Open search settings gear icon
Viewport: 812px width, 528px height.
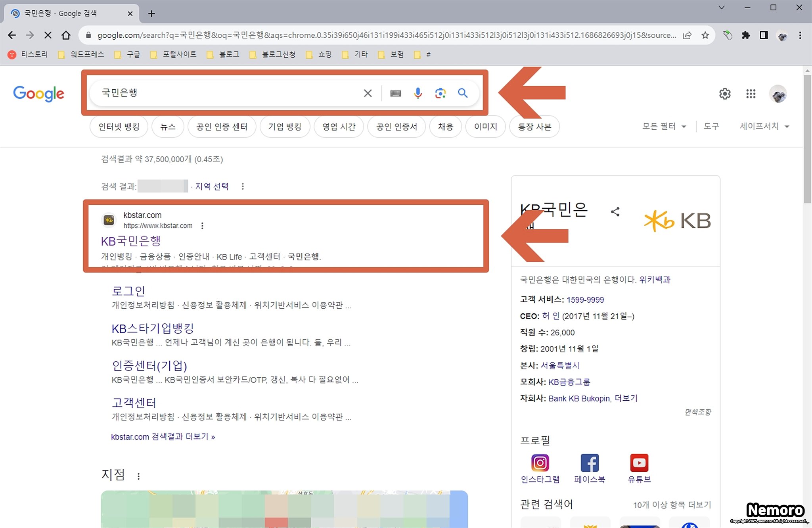pos(725,94)
